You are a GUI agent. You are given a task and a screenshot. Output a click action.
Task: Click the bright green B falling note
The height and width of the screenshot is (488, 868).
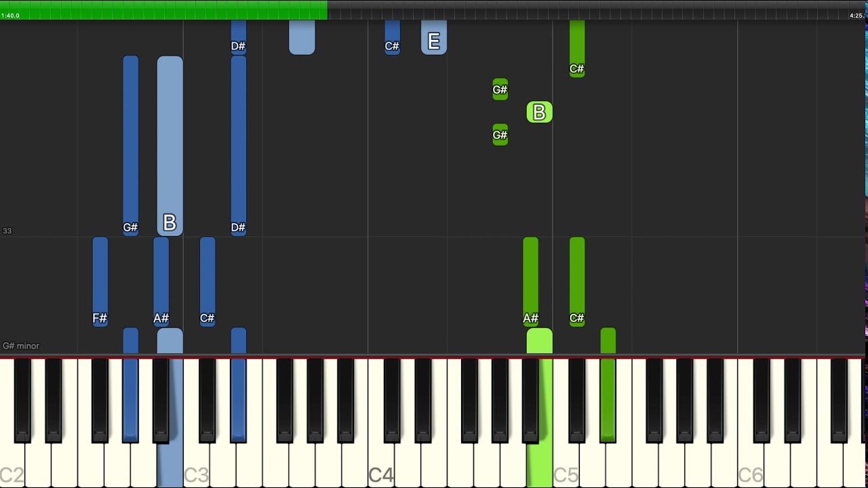(539, 113)
